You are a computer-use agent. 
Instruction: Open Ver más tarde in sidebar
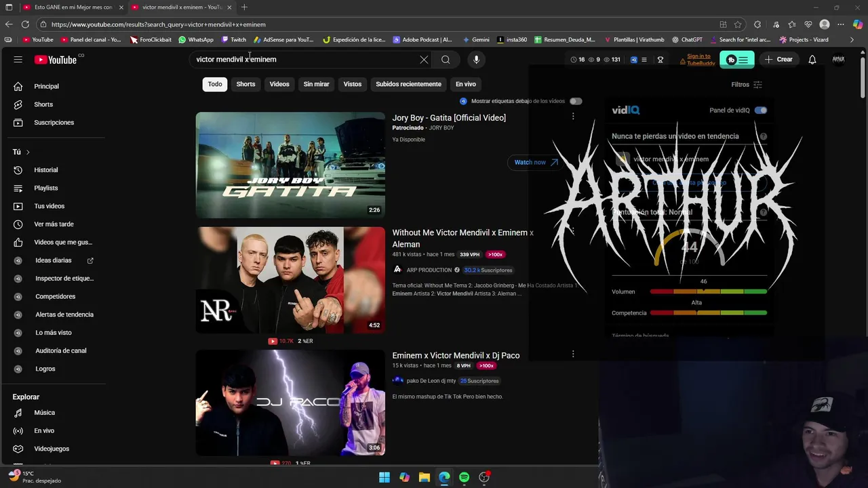54,224
